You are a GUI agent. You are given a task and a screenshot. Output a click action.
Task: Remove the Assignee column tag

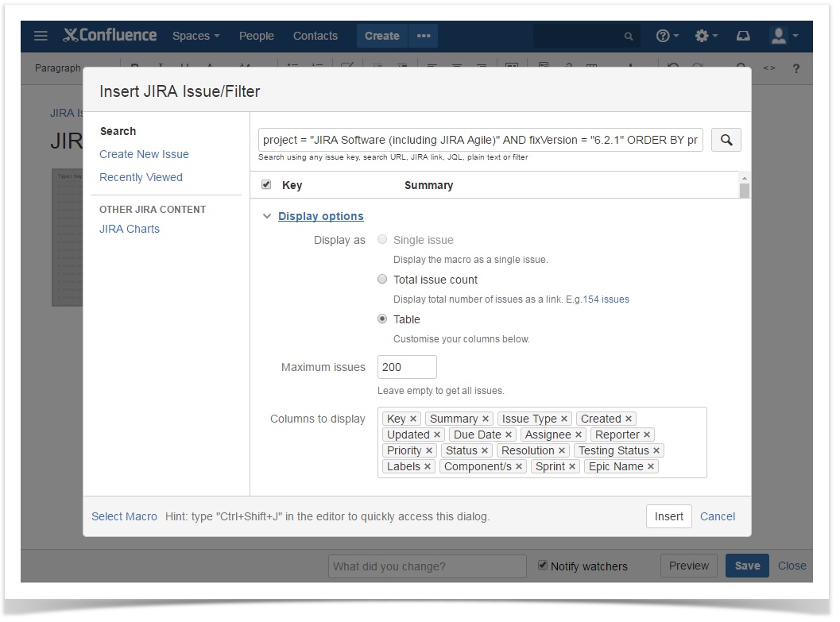click(x=579, y=435)
